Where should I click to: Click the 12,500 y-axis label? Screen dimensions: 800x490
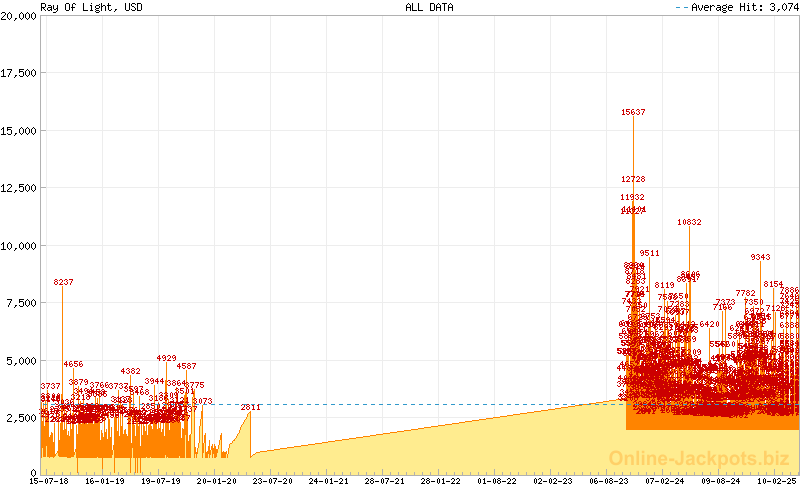(x=19, y=188)
